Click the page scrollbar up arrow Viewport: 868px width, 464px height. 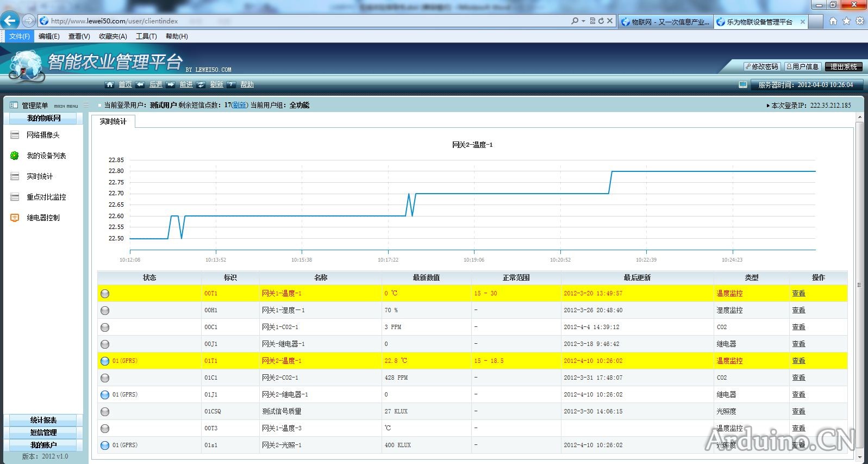click(859, 117)
